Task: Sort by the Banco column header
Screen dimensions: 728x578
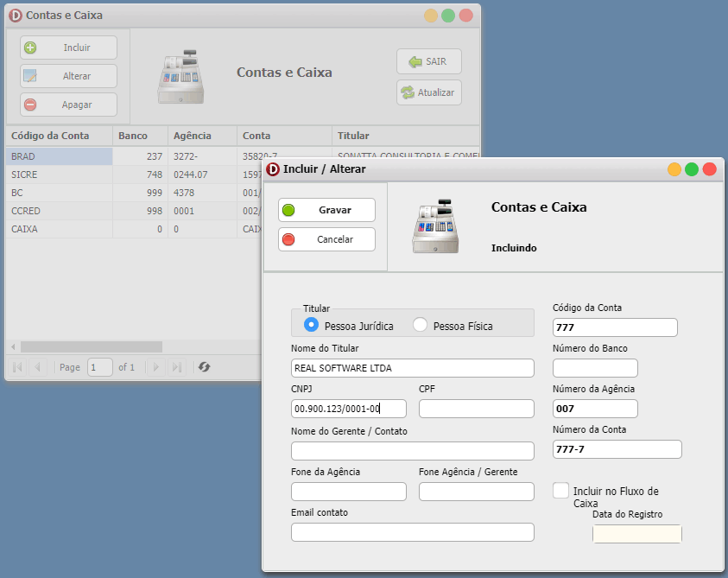Action: pyautogui.click(x=140, y=136)
